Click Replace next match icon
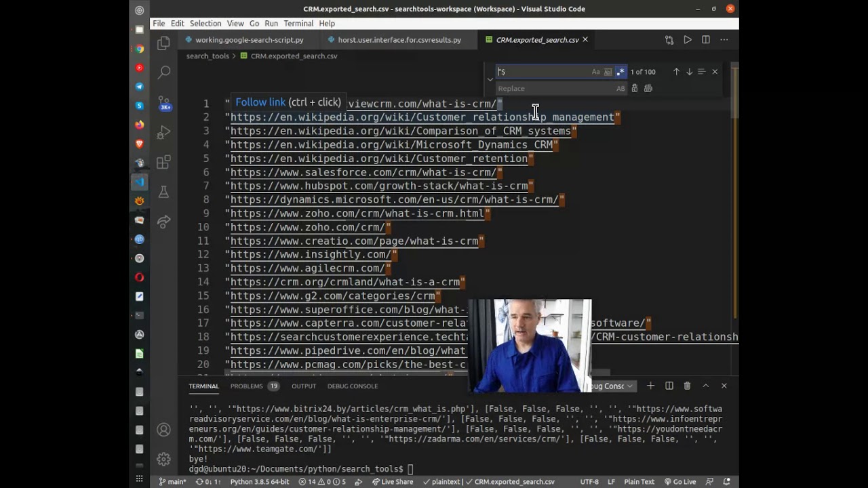This screenshot has height=488, width=868. click(635, 88)
